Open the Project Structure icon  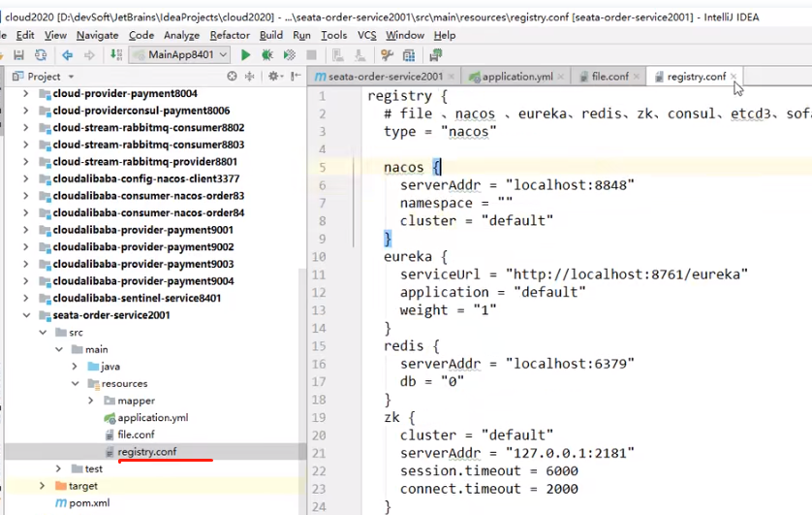409,55
